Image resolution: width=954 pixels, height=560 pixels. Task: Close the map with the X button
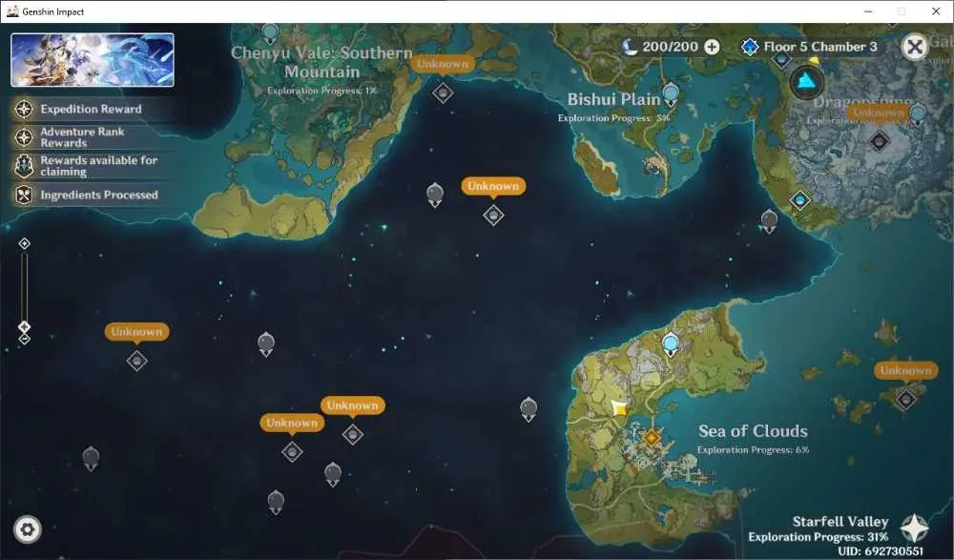[915, 47]
